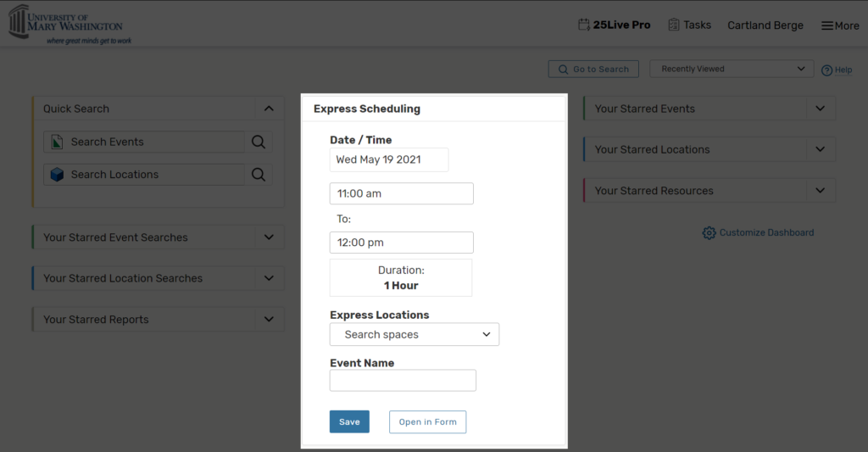Click the magnifier next to Search Events

(259, 142)
